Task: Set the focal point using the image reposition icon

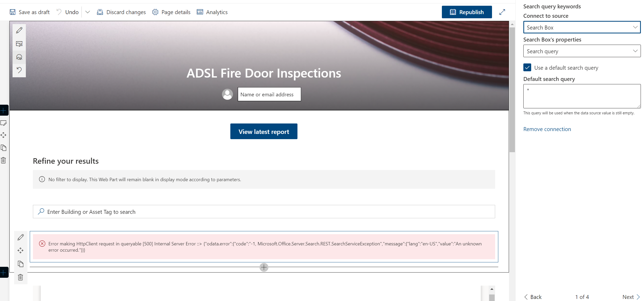Action: point(19,57)
